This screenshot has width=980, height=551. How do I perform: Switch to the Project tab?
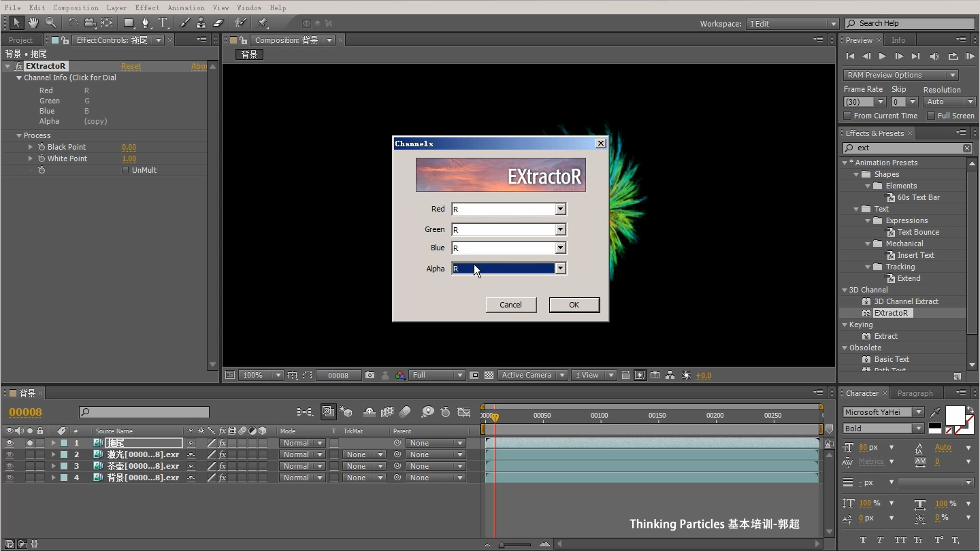[x=20, y=40]
